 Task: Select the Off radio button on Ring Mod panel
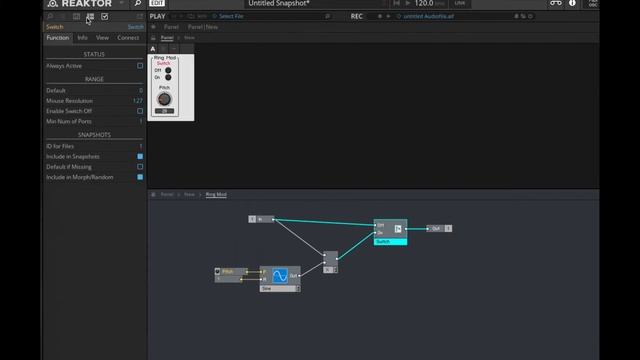point(168,70)
